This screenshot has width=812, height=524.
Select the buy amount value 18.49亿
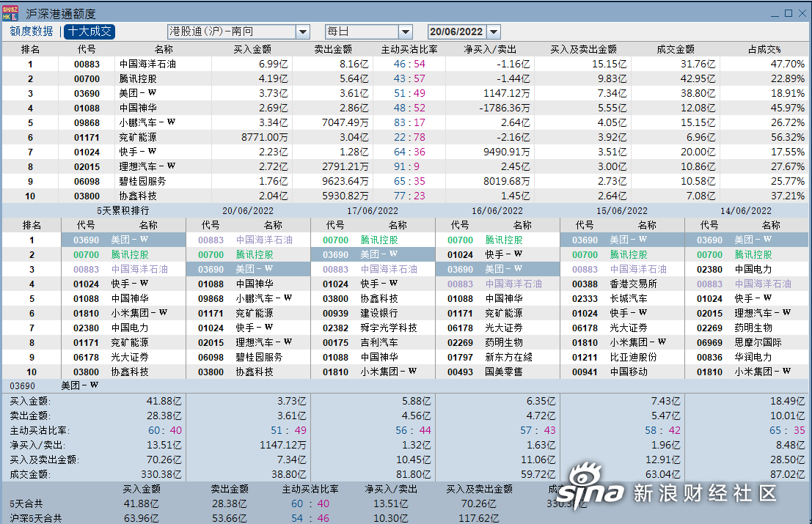click(788, 402)
